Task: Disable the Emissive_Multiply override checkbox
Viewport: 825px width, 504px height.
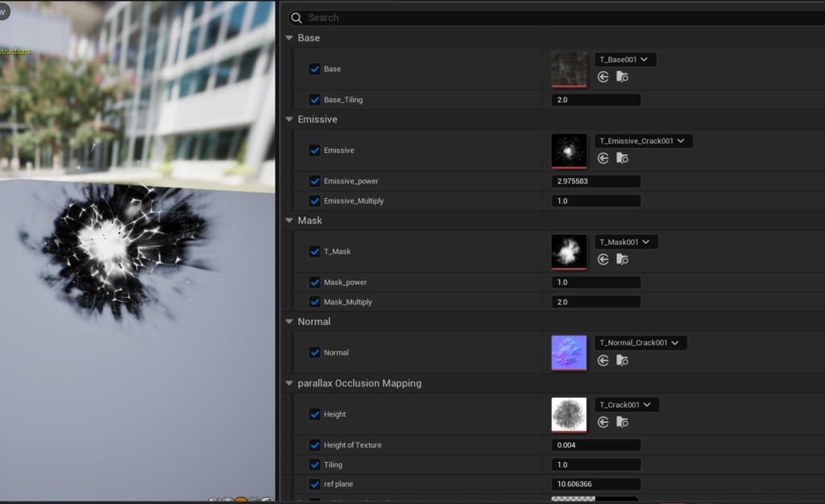Action: [314, 200]
